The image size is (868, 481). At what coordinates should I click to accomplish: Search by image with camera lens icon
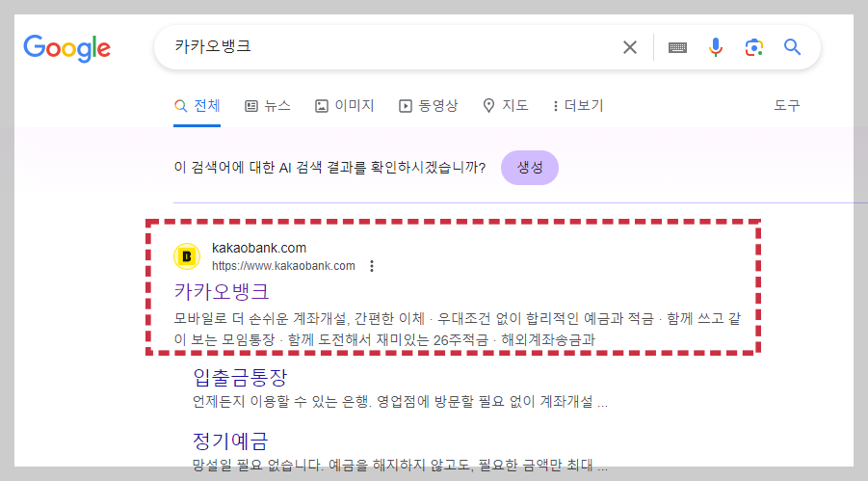tap(754, 47)
